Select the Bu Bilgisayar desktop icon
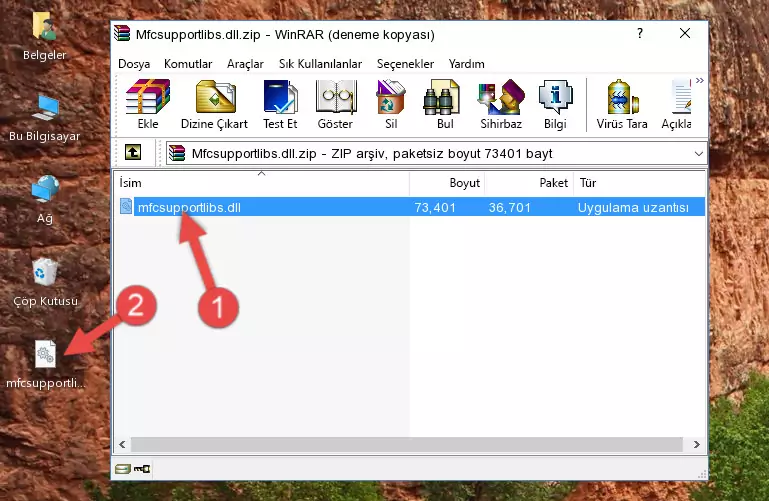 click(x=45, y=118)
